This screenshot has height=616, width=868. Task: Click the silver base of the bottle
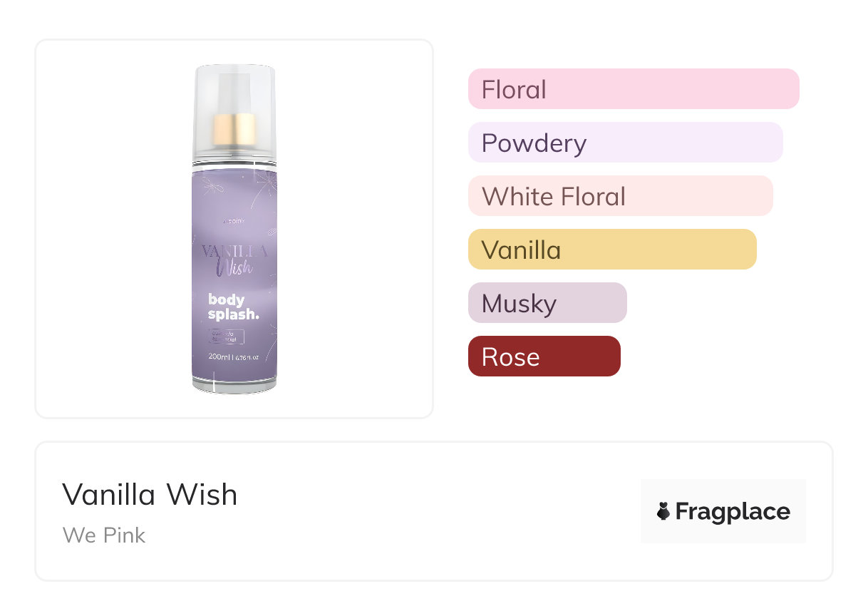[234, 386]
